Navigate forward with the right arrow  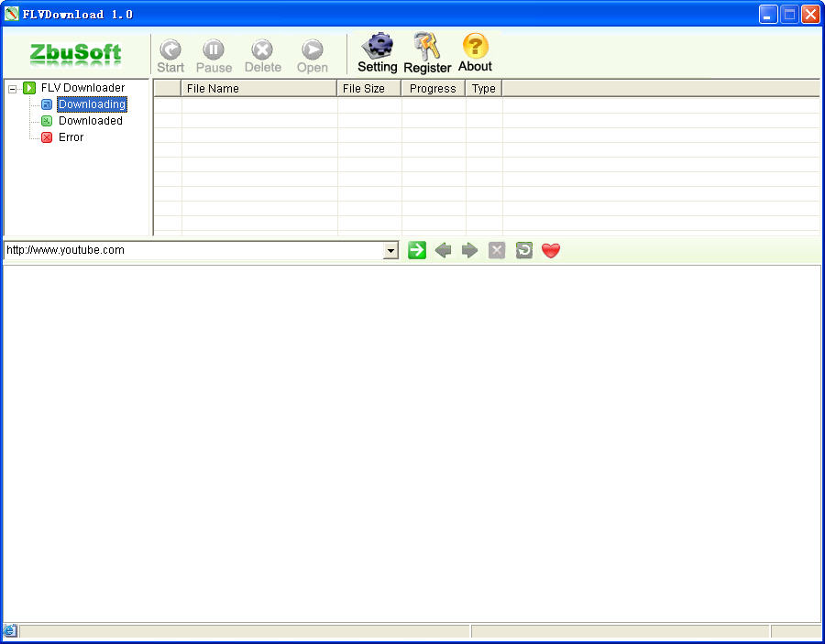pos(470,250)
